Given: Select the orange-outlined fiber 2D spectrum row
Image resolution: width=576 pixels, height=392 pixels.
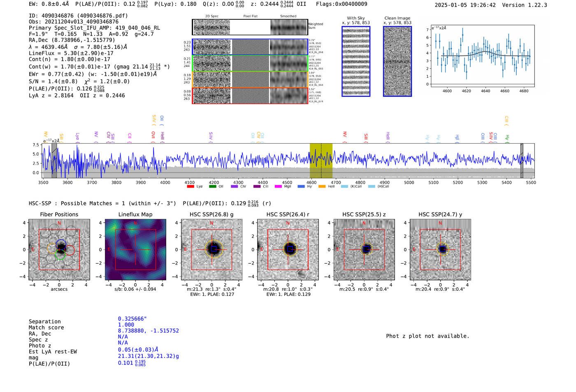Looking at the screenshot, I should (250, 79).
